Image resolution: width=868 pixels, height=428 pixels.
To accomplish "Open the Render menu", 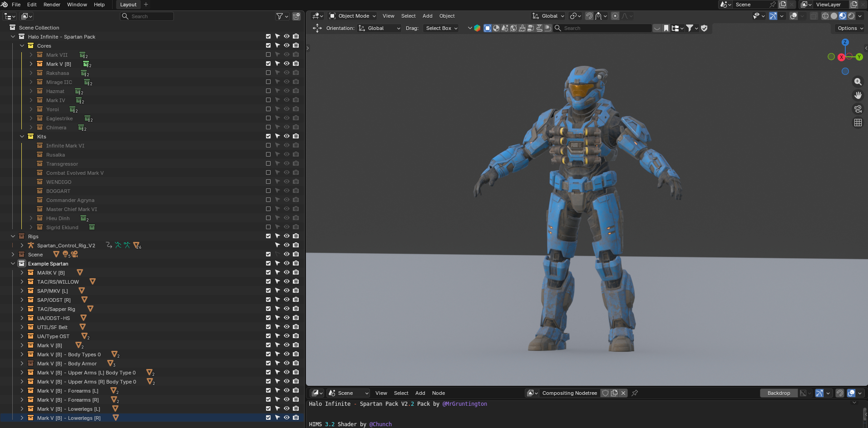I will click(x=52, y=5).
